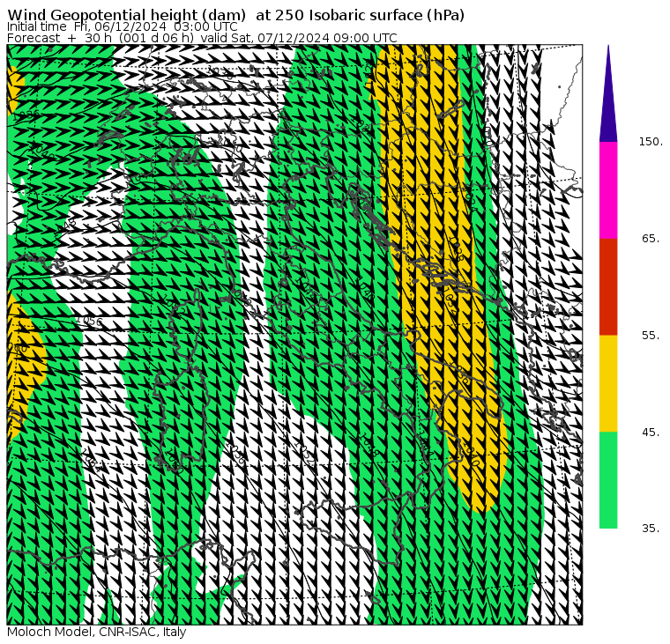Click the legend value label '45.'
The image size is (670, 644).
(651, 433)
